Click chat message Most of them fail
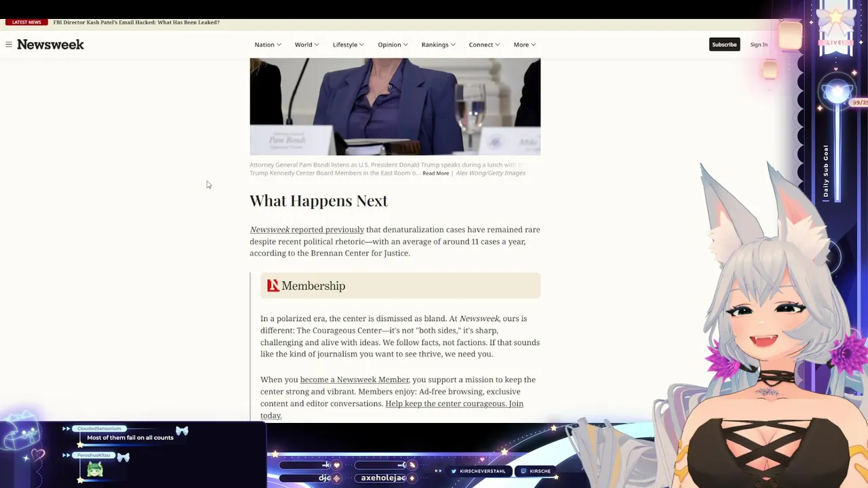The width and height of the screenshot is (868, 488). tap(130, 438)
